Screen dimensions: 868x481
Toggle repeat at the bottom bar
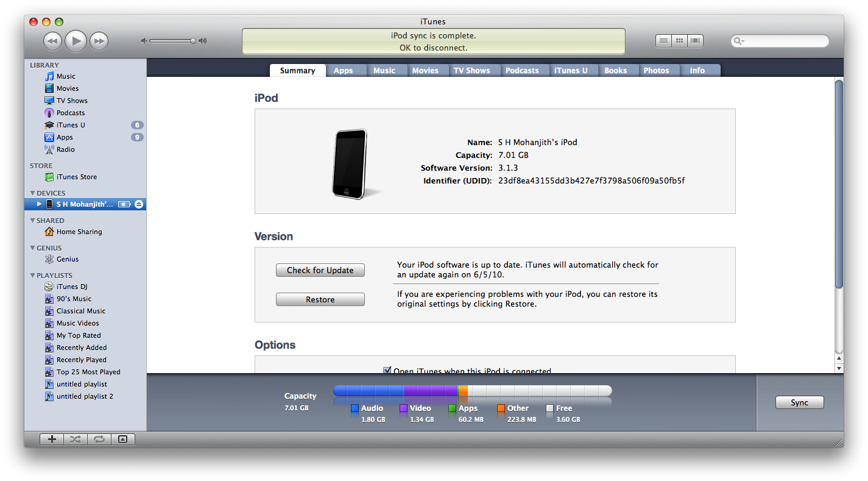(x=99, y=439)
